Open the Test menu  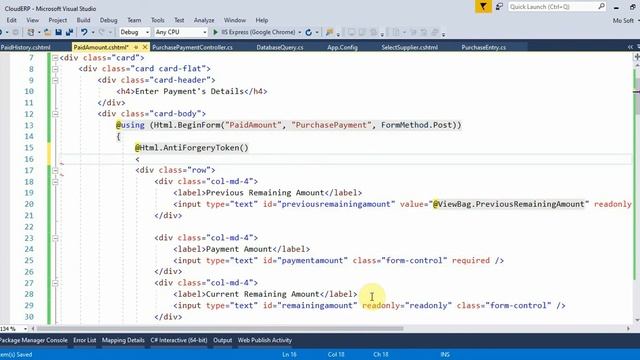point(179,20)
